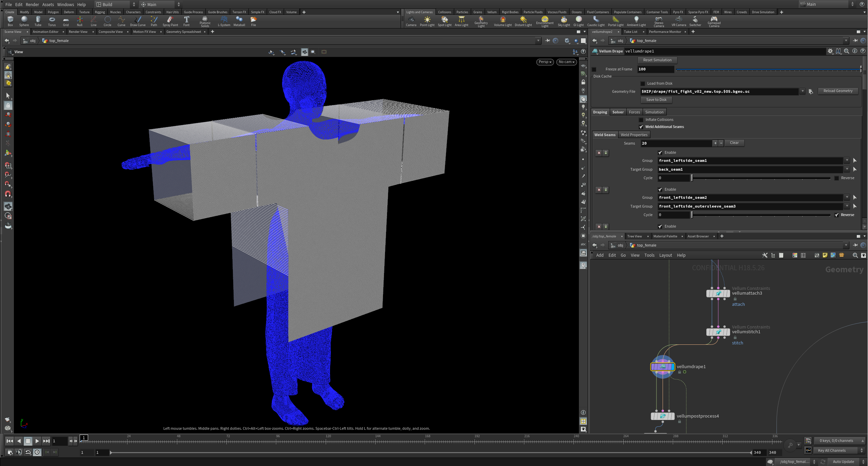Uncheck Weld Additional Seams
This screenshot has width=868, height=466.
point(641,127)
